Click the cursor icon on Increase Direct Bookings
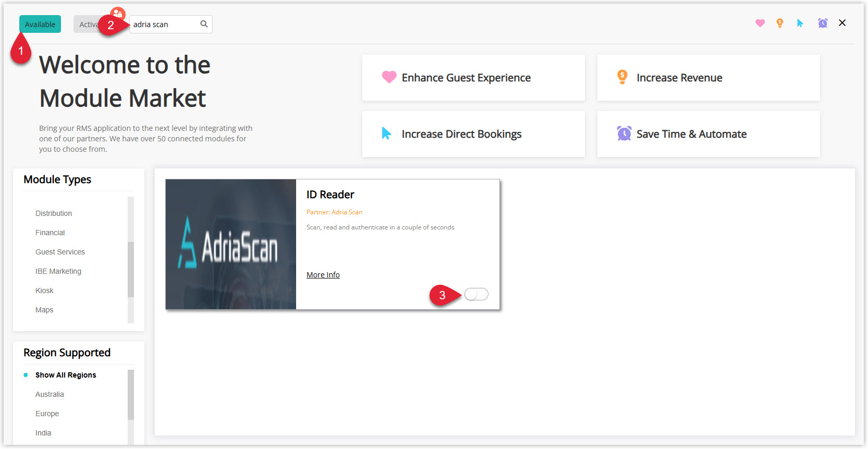This screenshot has width=868, height=449. click(x=386, y=134)
